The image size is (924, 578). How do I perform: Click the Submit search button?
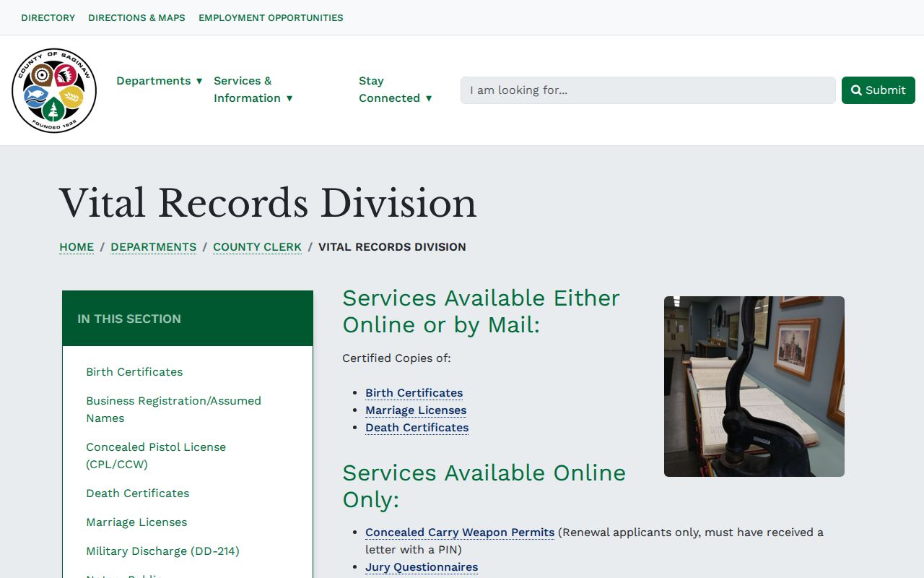pos(879,90)
